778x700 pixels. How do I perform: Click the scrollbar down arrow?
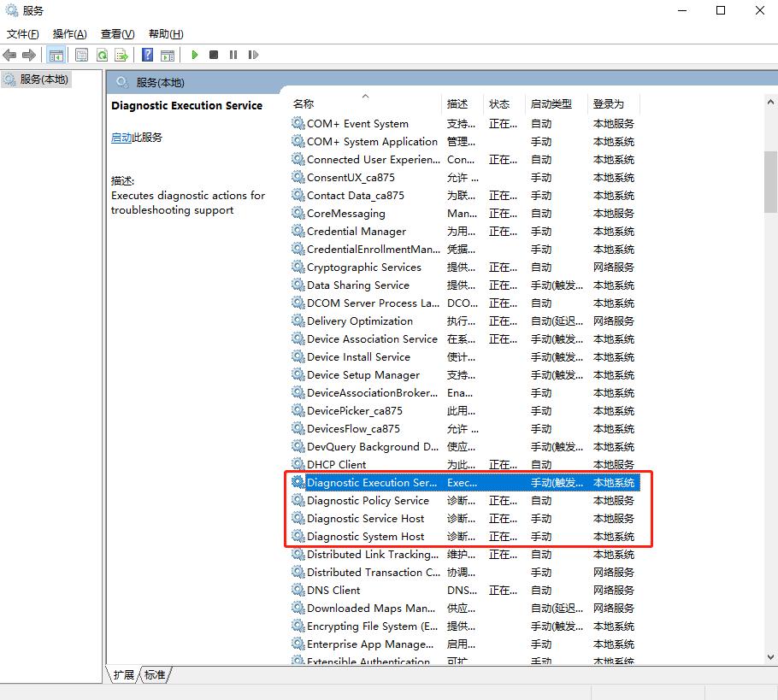pos(770,657)
